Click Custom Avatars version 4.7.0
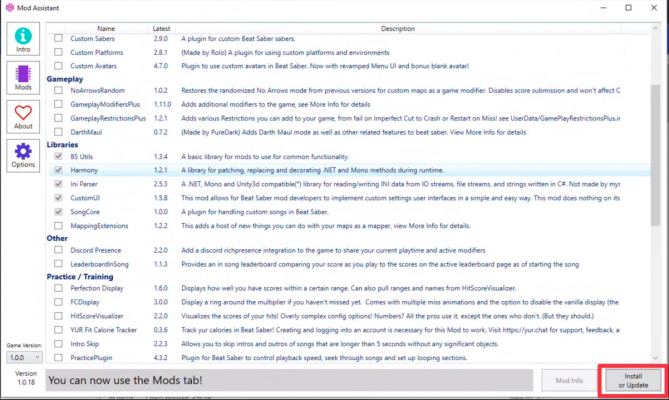Viewport: 669px width, 400px height. pyautogui.click(x=160, y=66)
